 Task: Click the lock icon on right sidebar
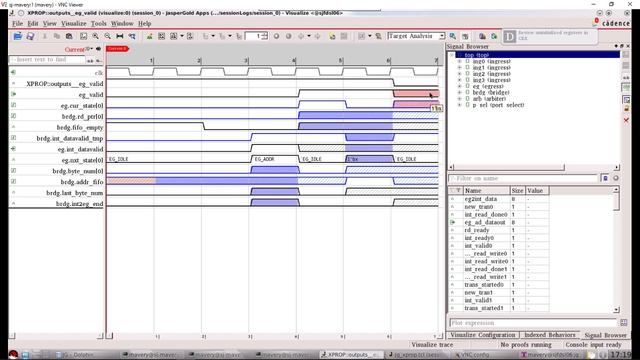626,108
